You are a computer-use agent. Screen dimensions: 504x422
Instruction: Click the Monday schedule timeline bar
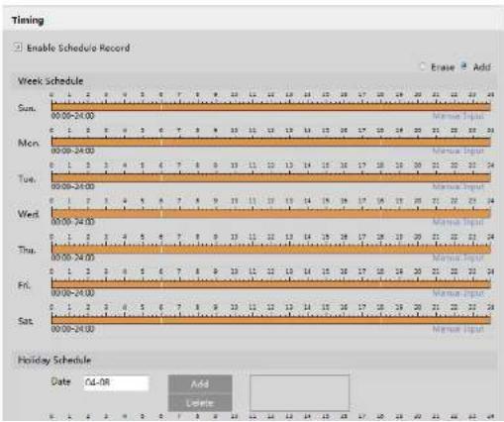[x=271, y=142]
